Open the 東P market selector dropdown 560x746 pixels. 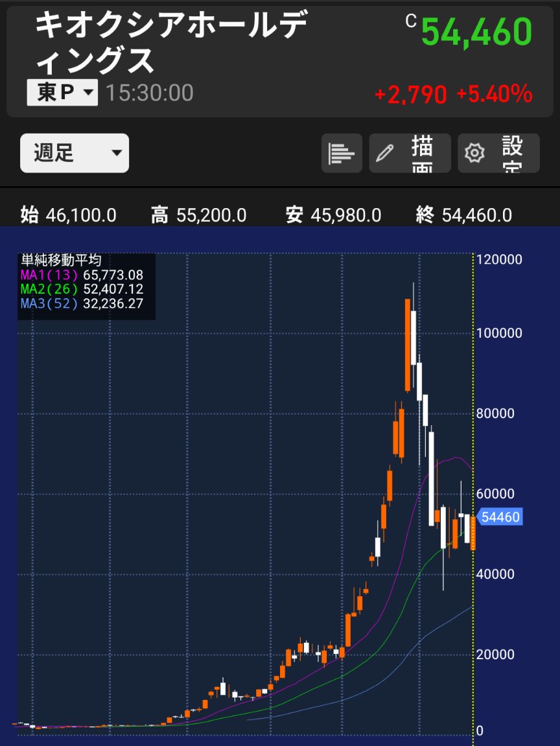[62, 92]
